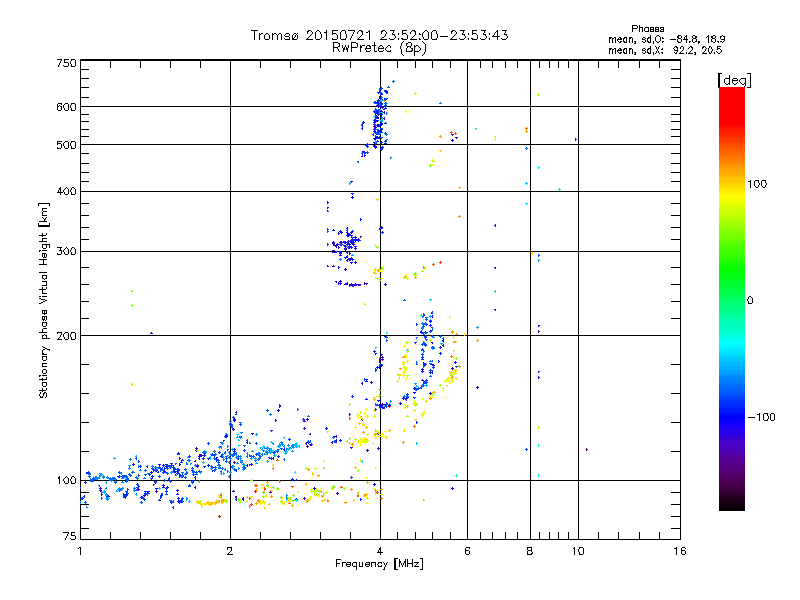Viewport: 800px width, 600px height.
Task: Click the 2 label on the frequency axis
Action: 230,551
